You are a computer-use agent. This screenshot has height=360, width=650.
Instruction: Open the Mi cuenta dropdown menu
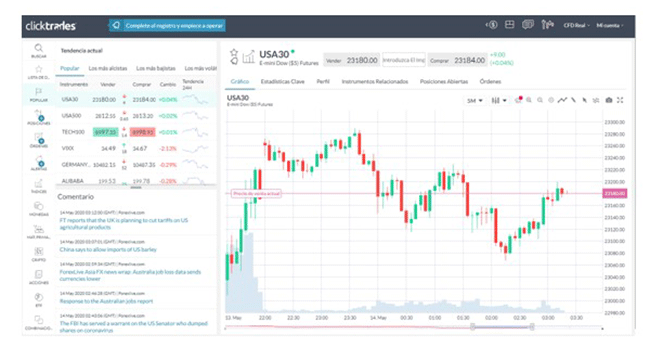tap(610, 25)
